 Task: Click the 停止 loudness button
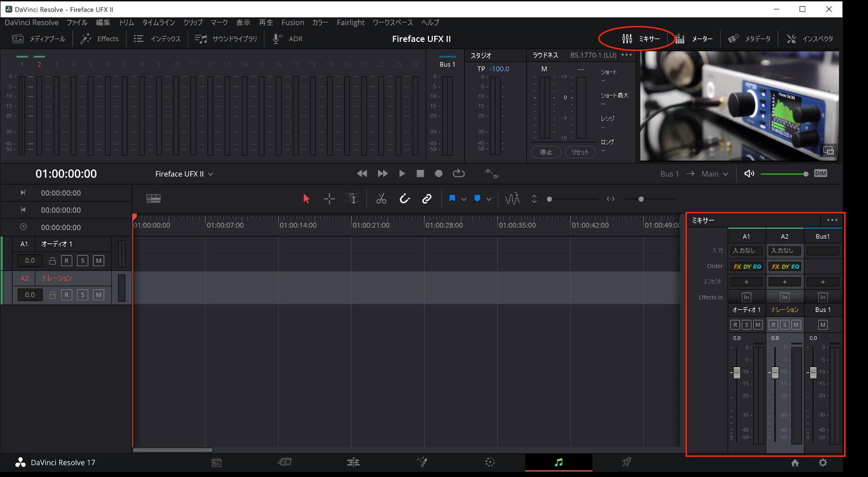coord(546,152)
